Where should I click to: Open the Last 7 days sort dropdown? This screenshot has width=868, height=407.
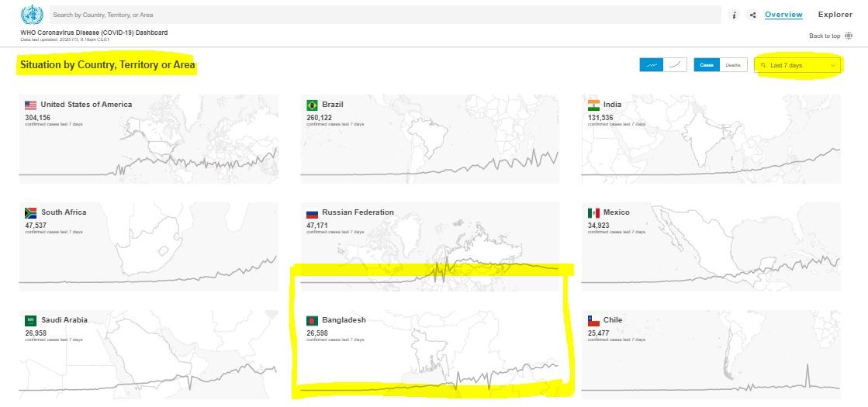(797, 66)
